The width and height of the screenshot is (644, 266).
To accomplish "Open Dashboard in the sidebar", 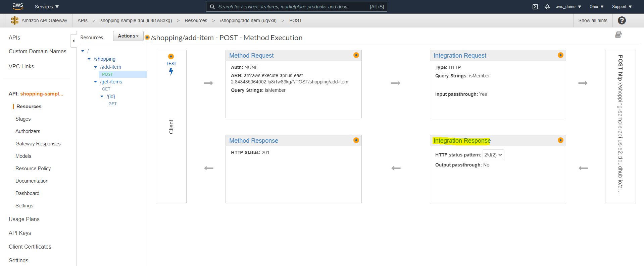I will click(27, 193).
